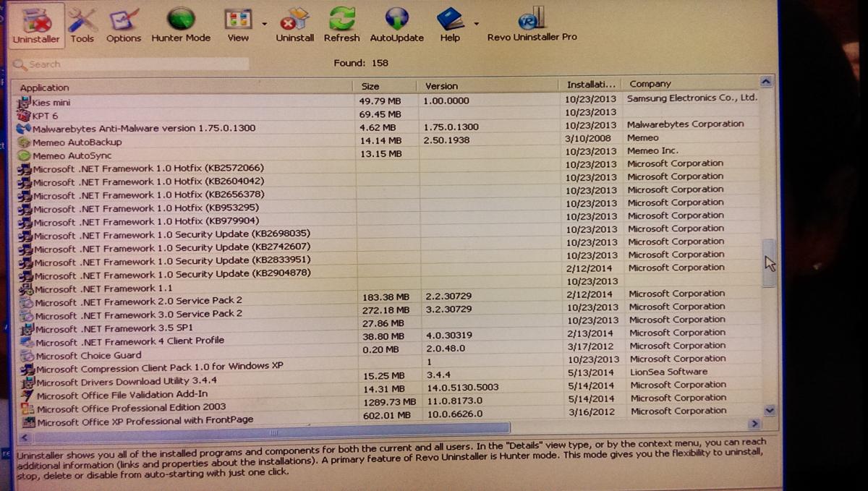The width and height of the screenshot is (868, 491).
Task: Sort by Installation date column header
Action: [x=592, y=84]
